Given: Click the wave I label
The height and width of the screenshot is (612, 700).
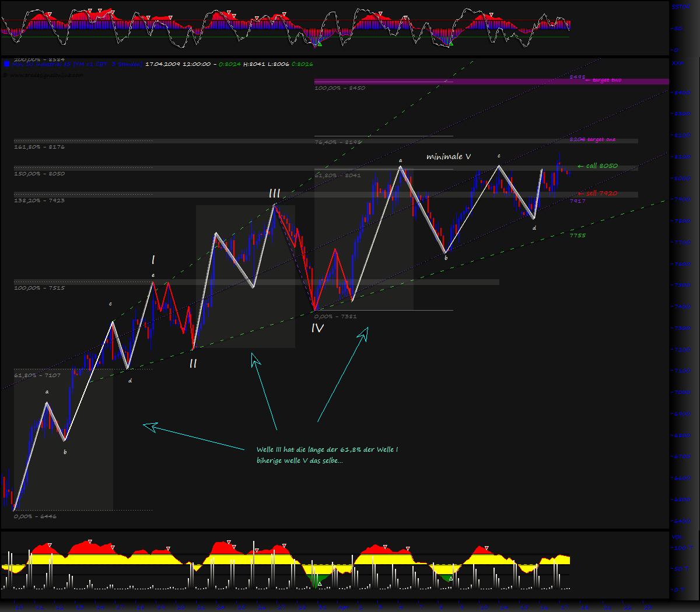Looking at the screenshot, I should tap(153, 260).
